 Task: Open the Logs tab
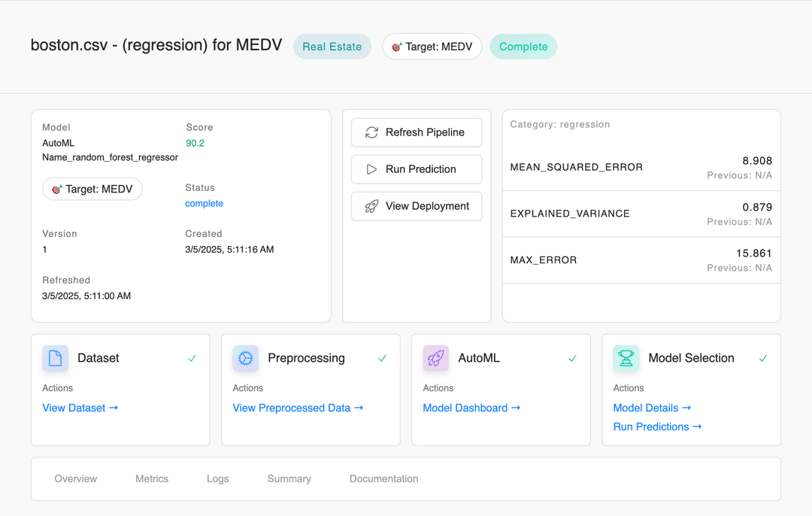(x=217, y=478)
